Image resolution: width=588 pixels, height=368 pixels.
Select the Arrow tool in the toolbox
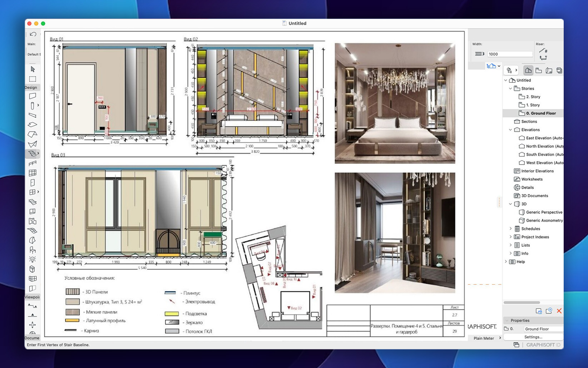pyautogui.click(x=33, y=69)
